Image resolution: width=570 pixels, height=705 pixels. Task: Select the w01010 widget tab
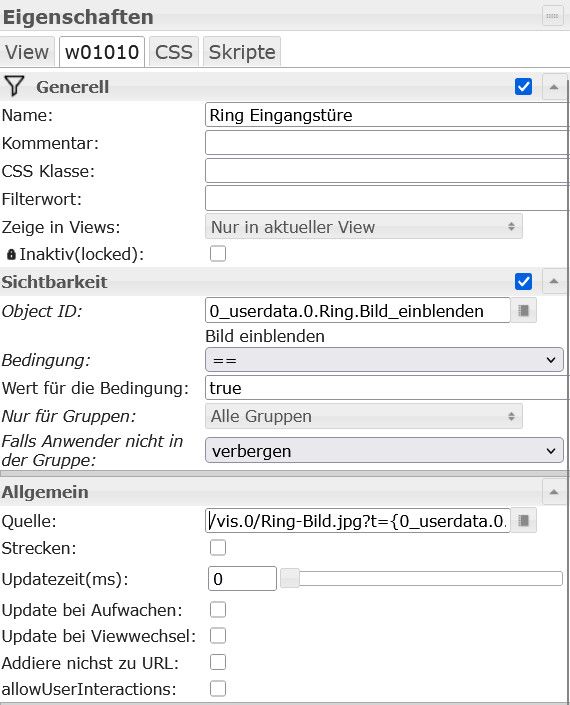[x=102, y=52]
